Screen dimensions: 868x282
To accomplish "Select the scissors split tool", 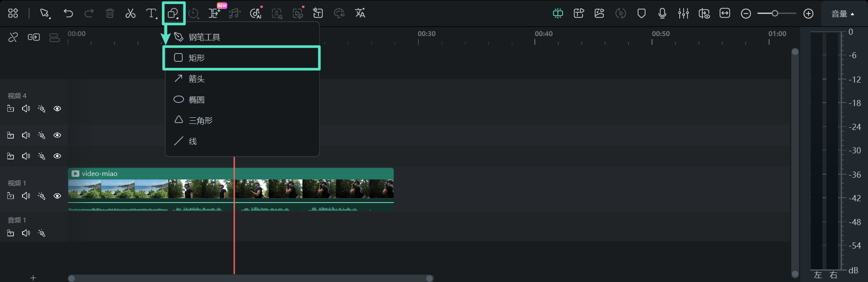I will pos(130,13).
